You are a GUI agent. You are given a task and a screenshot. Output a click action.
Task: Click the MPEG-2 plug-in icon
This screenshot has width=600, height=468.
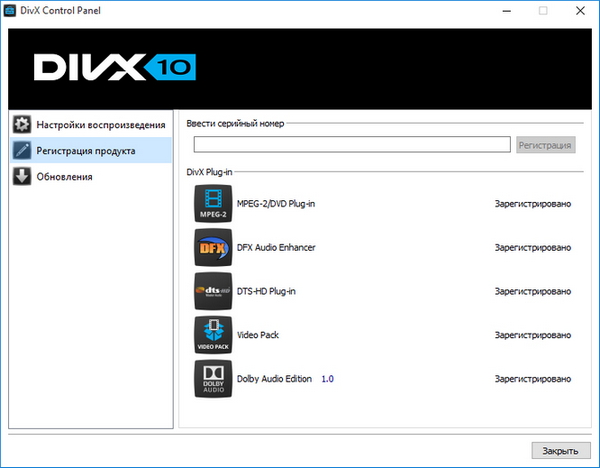click(x=210, y=204)
